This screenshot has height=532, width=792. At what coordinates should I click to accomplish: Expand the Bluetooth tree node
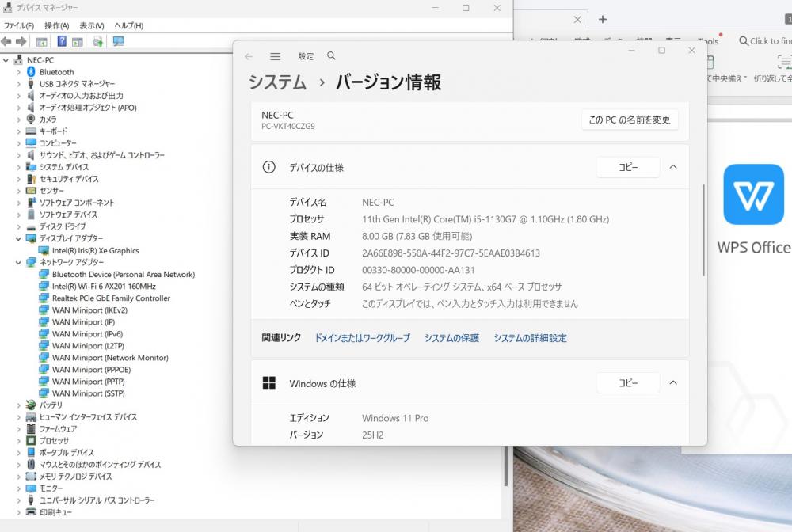coord(19,72)
